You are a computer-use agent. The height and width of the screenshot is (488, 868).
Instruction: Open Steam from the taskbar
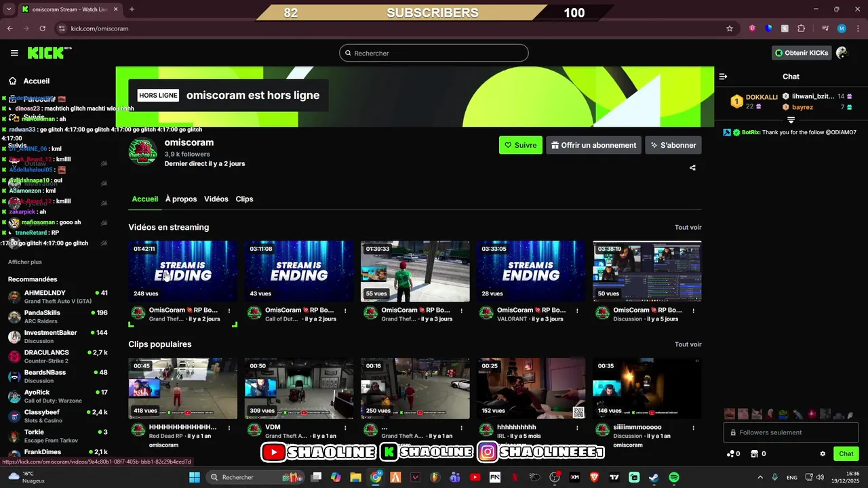click(x=653, y=477)
